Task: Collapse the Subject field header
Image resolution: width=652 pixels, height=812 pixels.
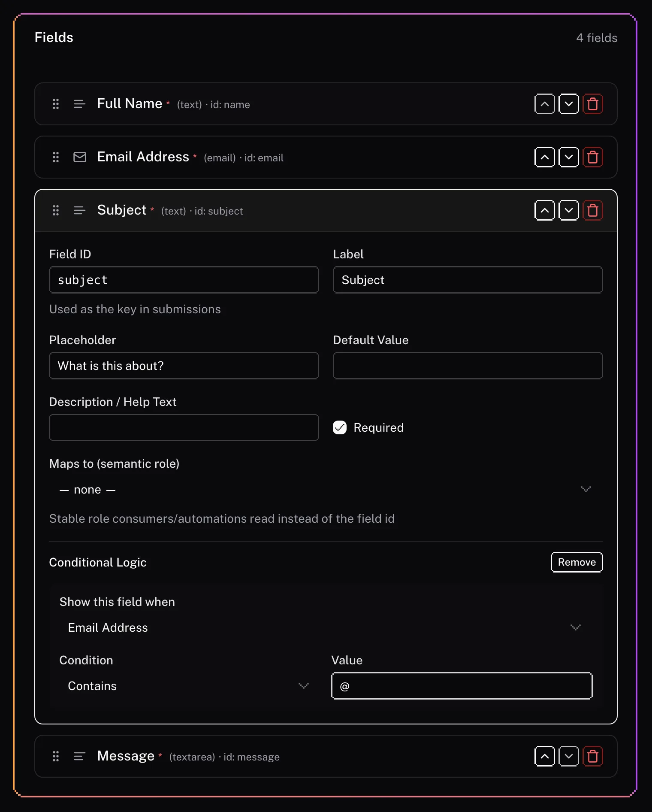Action: click(326, 210)
